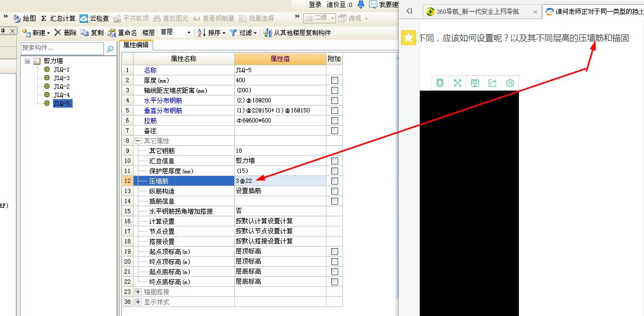Select JLQ-2 in the component tree
Viewport: 644px width, 316px height.
coord(61,86)
